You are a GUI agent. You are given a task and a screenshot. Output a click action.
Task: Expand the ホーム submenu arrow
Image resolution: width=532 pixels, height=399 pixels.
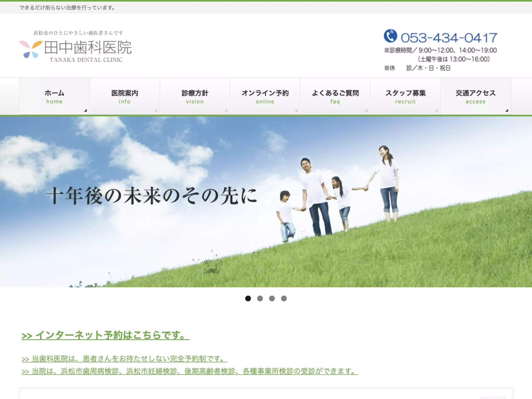[x=85, y=110]
